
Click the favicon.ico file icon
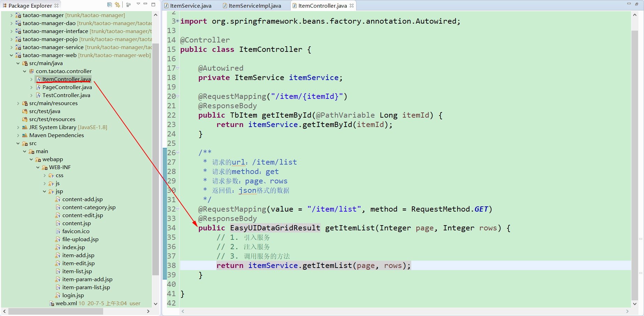tap(58, 231)
